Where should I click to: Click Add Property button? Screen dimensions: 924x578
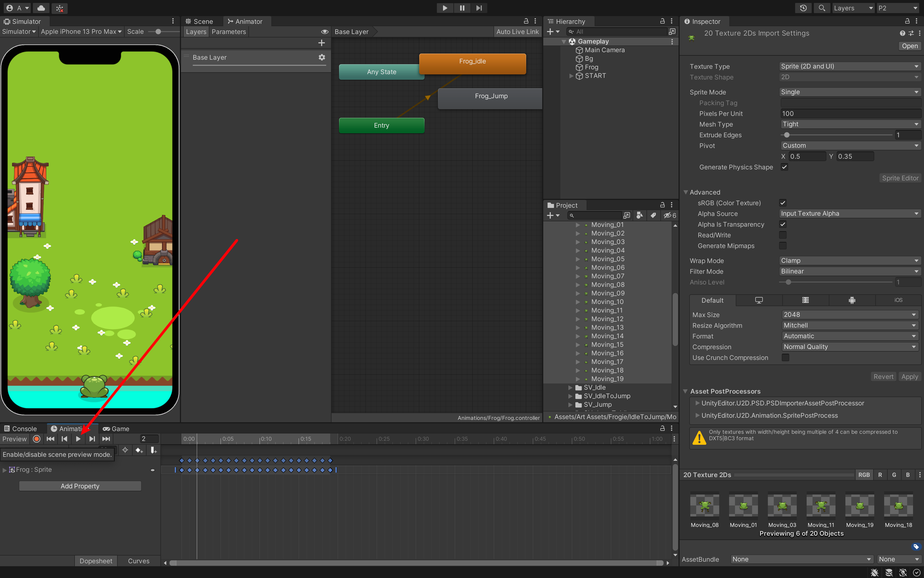click(x=80, y=486)
